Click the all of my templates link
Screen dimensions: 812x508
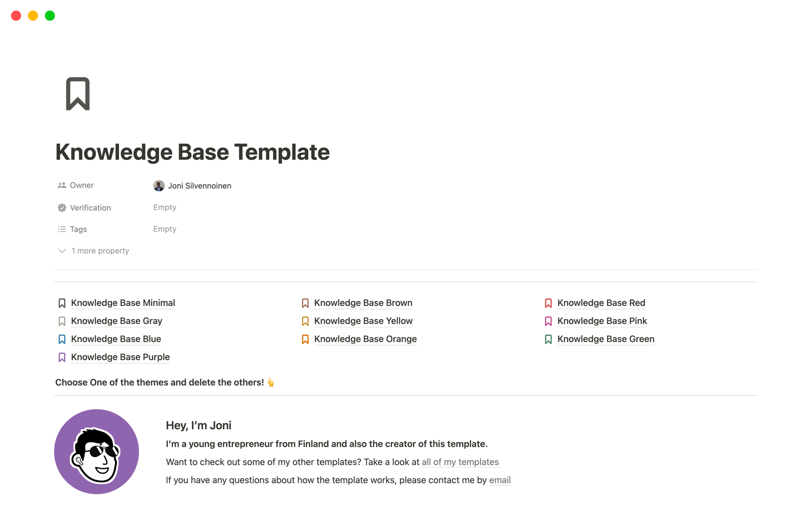point(460,462)
